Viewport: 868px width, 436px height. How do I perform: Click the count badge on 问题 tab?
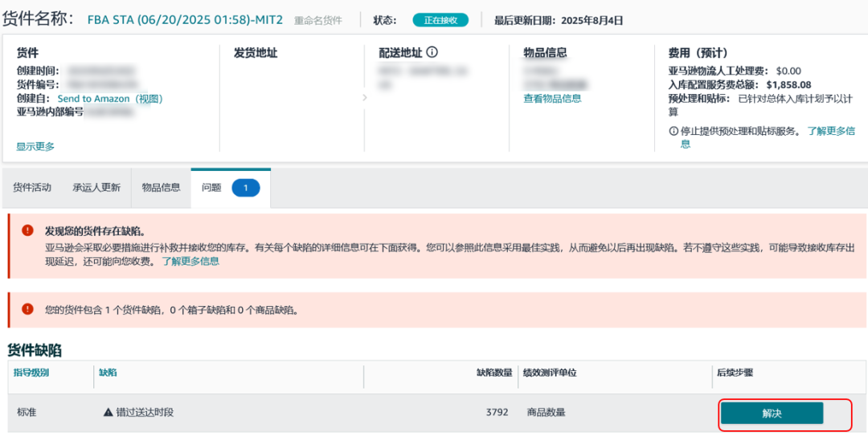pos(245,188)
